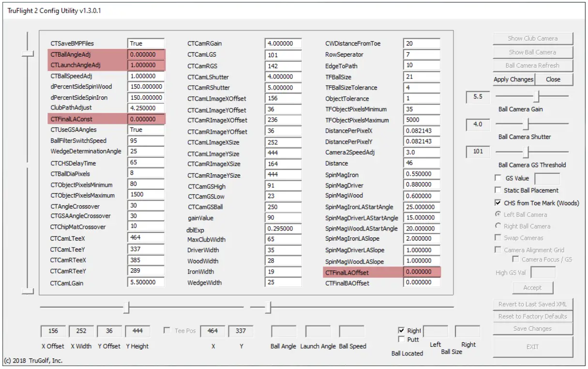Enable the Swap Cameras option
The height and width of the screenshot is (369, 588).
point(498,237)
